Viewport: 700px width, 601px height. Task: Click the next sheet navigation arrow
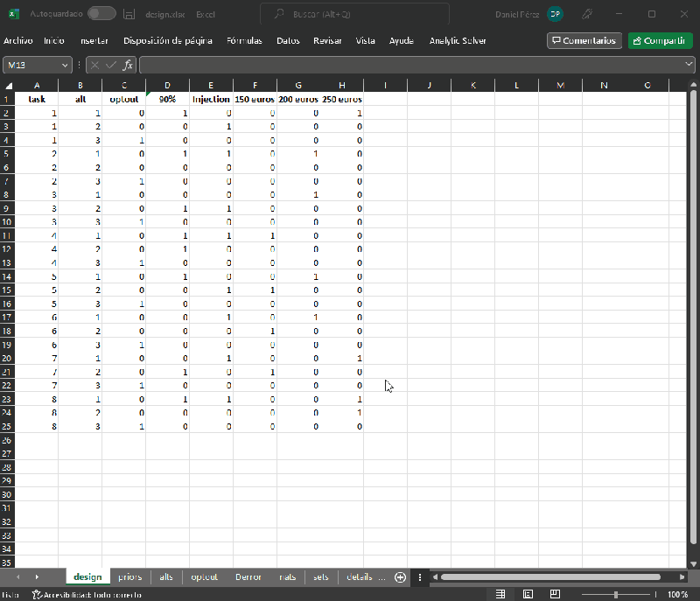coord(37,577)
